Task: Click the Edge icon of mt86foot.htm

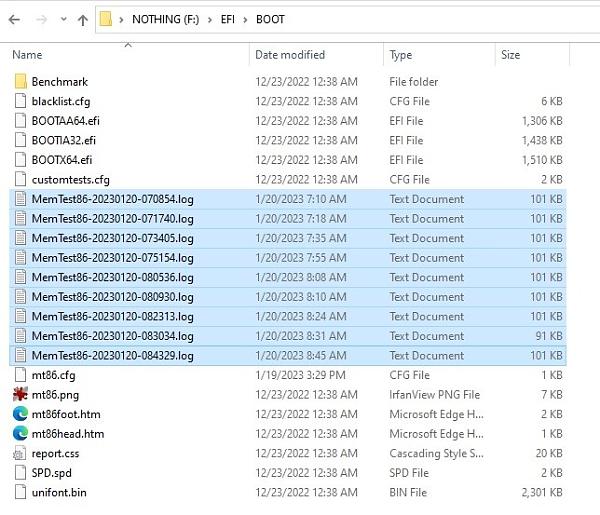Action: (x=20, y=414)
